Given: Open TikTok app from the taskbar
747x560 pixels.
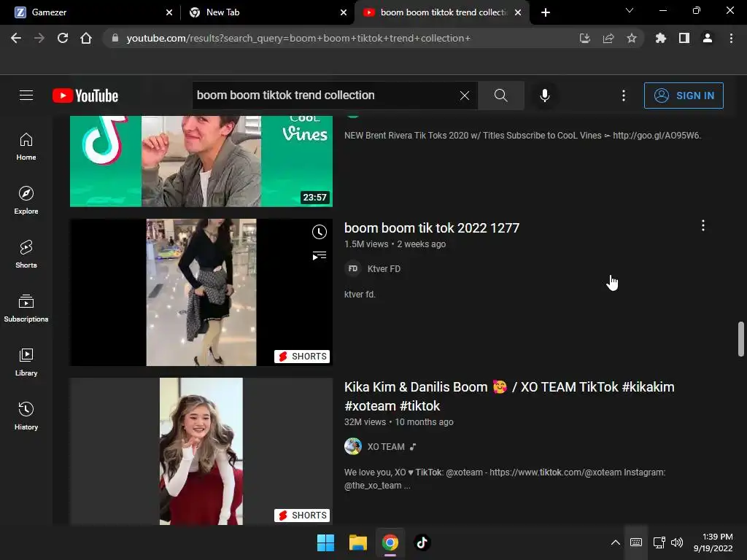Looking at the screenshot, I should pyautogui.click(x=422, y=542).
